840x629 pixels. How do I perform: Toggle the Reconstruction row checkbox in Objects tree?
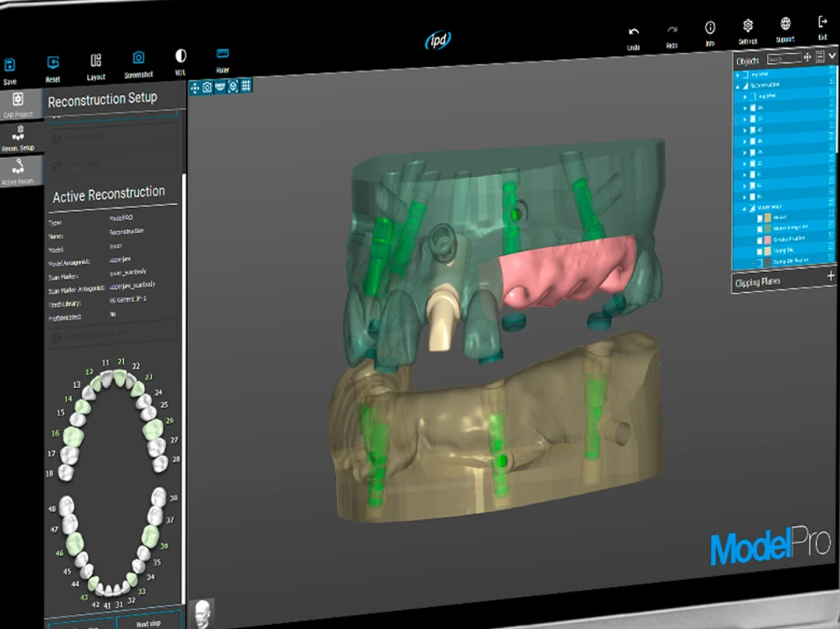pyautogui.click(x=746, y=85)
